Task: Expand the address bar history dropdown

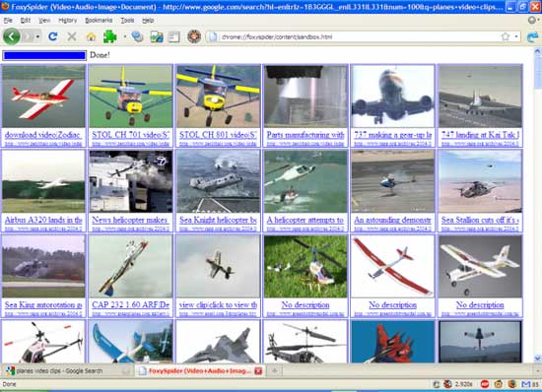Action: click(x=516, y=36)
